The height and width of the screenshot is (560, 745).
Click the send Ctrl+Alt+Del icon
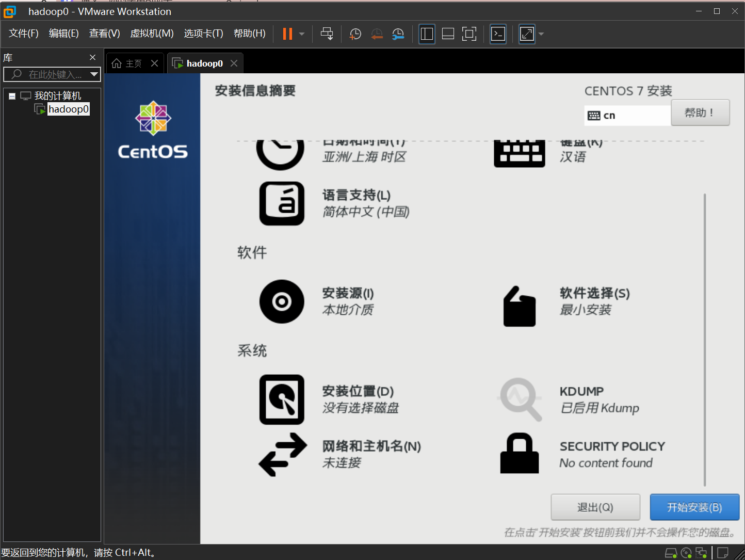(x=327, y=34)
